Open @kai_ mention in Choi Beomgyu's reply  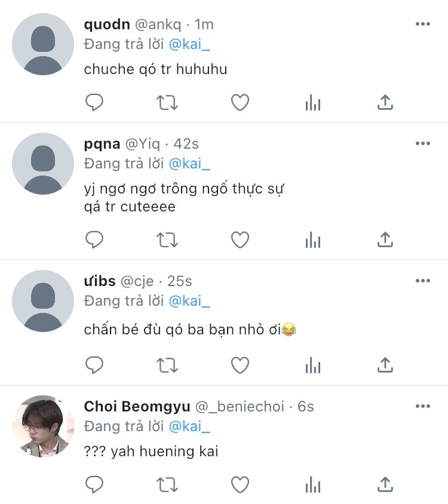[190, 427]
